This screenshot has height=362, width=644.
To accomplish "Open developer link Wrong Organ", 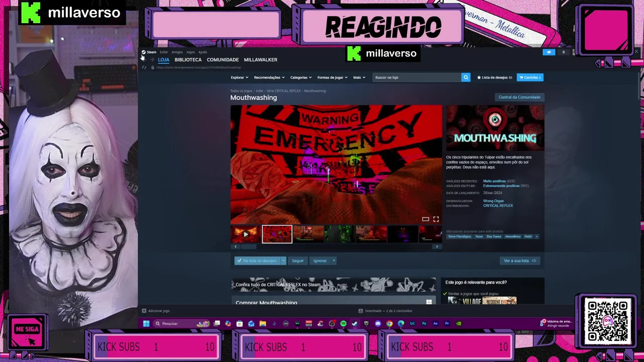I will (x=493, y=201).
